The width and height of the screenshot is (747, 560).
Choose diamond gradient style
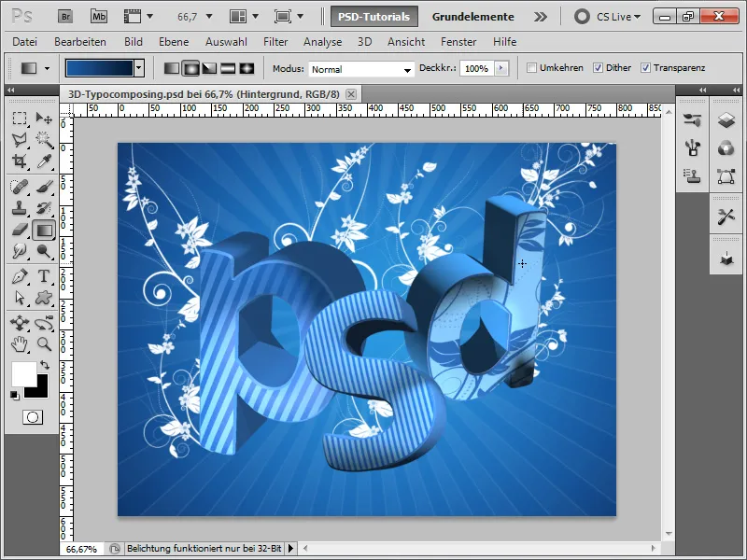pyautogui.click(x=247, y=68)
